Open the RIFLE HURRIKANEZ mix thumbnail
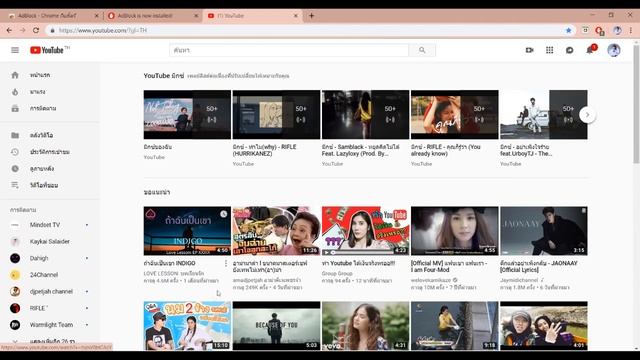Image resolution: width=640 pixels, height=360 pixels. pyautogui.click(x=276, y=115)
